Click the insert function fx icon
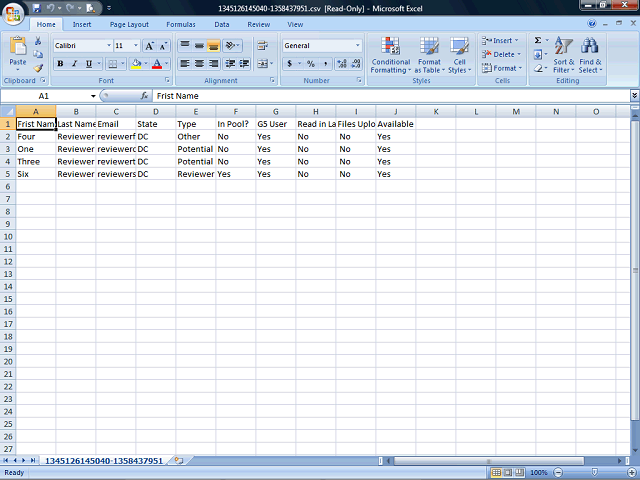Screen dimensions: 640x480 (x=145, y=96)
